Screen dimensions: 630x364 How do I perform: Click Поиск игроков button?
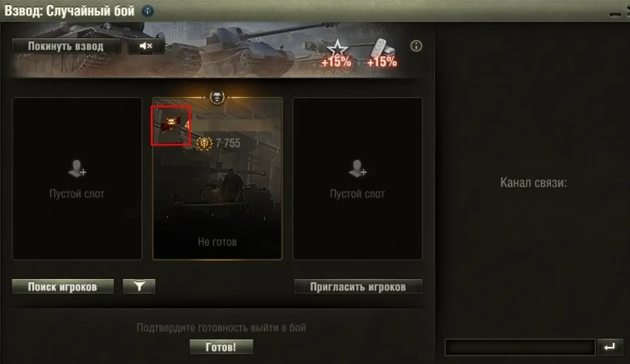coord(63,286)
